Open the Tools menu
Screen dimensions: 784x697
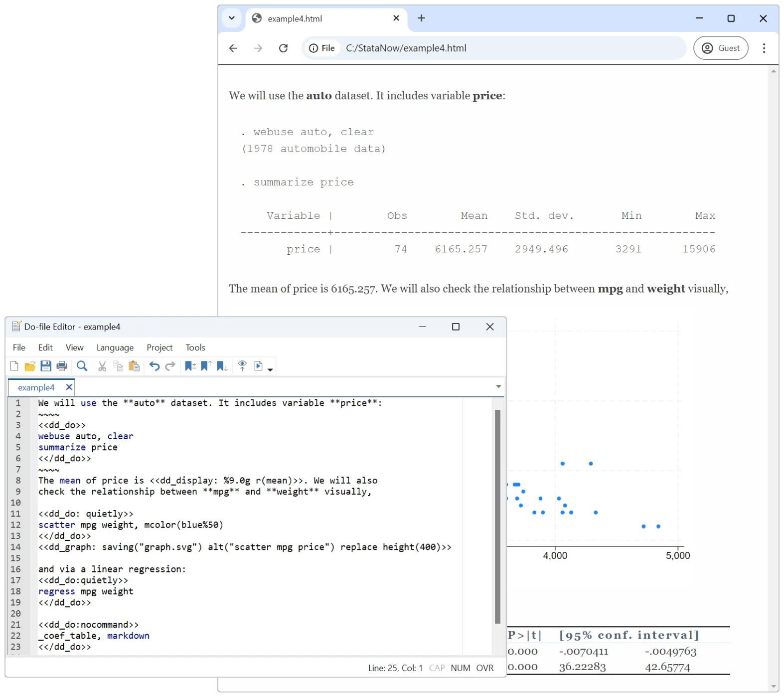195,348
